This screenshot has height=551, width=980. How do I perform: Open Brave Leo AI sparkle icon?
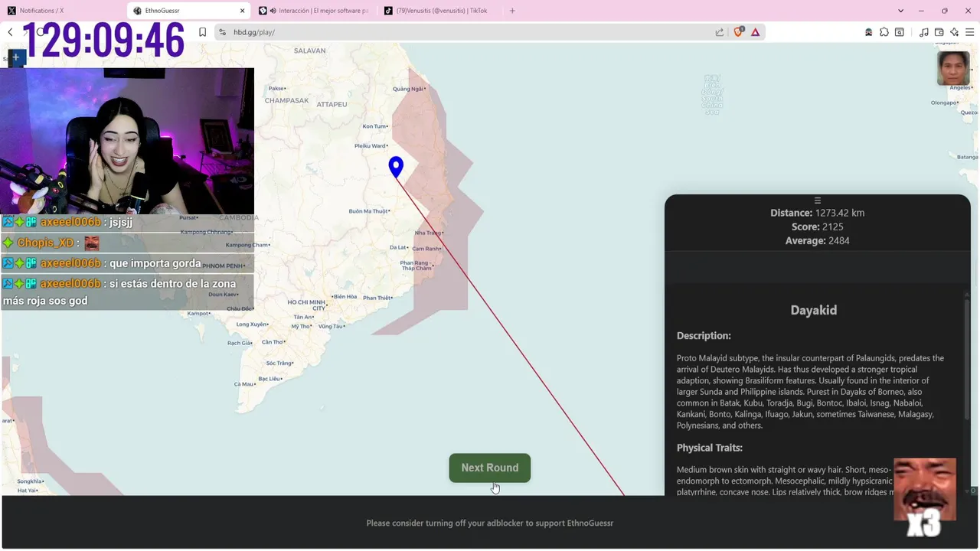pyautogui.click(x=955, y=32)
